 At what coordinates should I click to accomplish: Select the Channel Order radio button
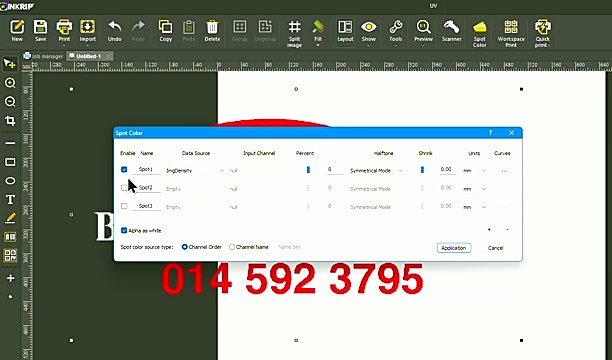click(x=185, y=247)
